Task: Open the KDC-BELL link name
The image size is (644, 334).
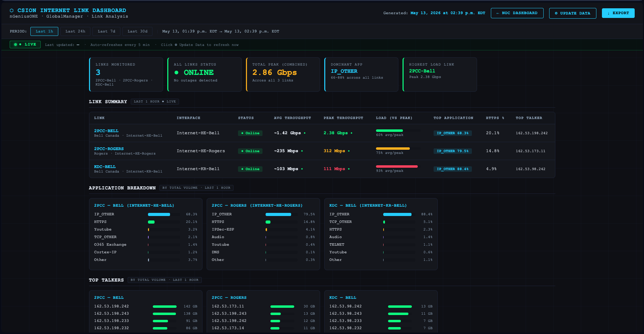Action: click(x=105, y=167)
